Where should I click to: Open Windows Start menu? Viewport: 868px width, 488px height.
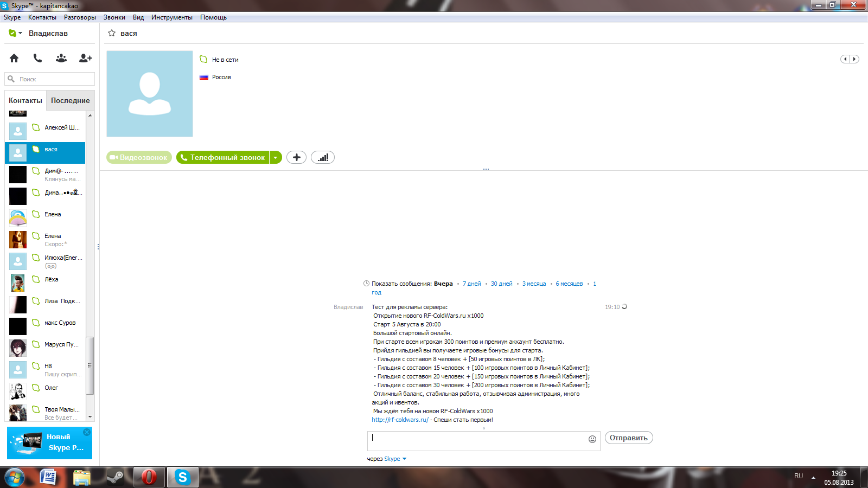(x=15, y=477)
